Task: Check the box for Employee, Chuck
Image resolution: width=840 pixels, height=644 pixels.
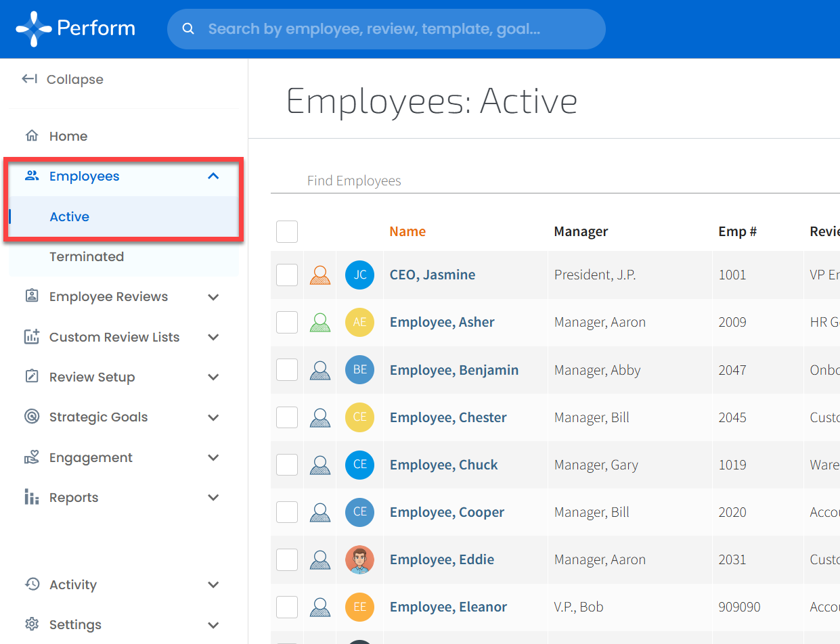Action: click(287, 465)
